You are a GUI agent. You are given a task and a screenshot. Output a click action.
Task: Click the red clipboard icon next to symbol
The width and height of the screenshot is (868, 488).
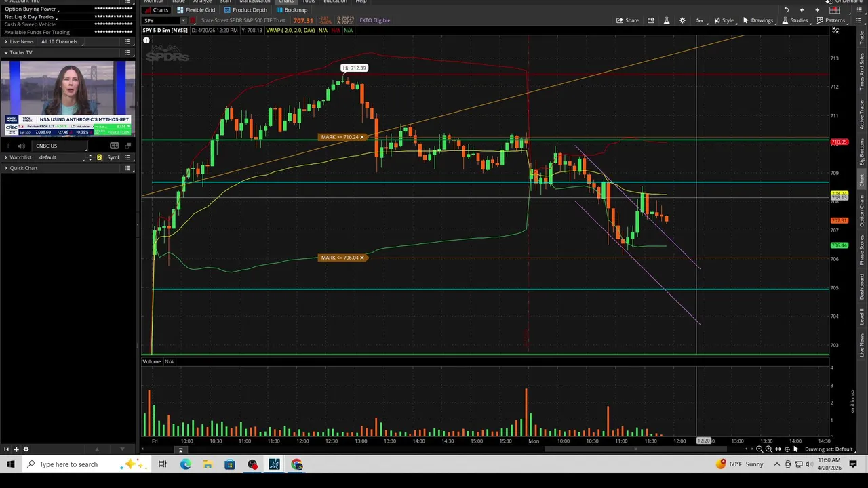(193, 20)
